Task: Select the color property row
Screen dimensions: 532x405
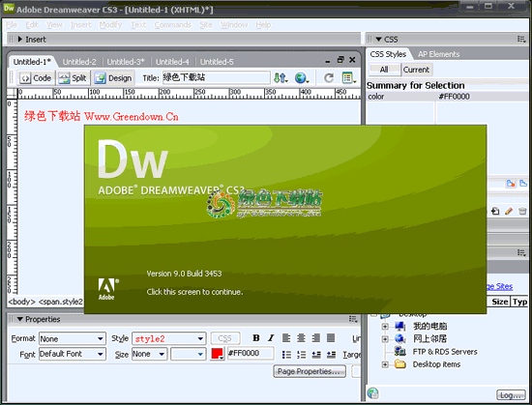Action: (x=447, y=97)
